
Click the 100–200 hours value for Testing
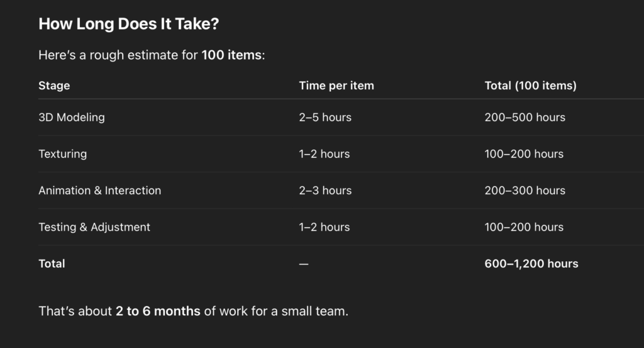524,227
